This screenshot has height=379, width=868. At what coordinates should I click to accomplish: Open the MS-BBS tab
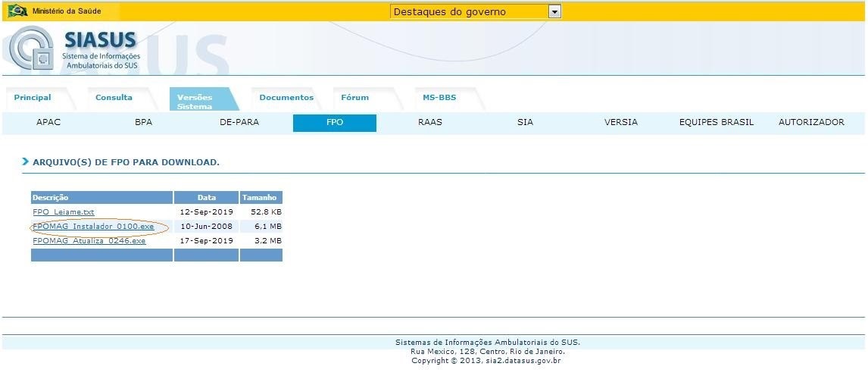click(x=439, y=98)
